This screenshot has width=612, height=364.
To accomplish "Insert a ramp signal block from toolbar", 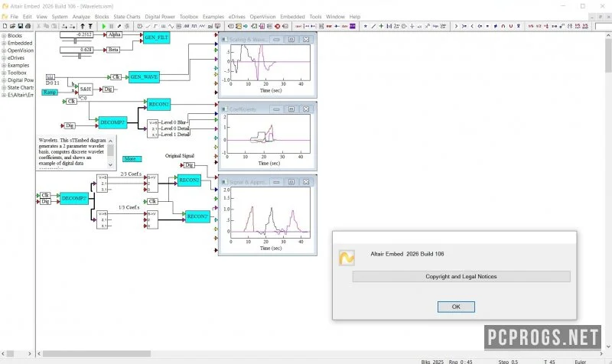I will coord(148,26).
